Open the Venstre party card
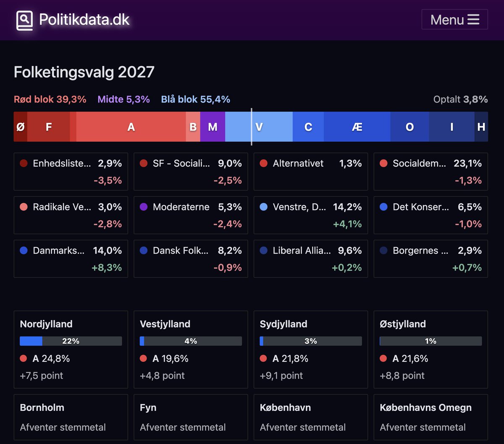 pyautogui.click(x=311, y=215)
